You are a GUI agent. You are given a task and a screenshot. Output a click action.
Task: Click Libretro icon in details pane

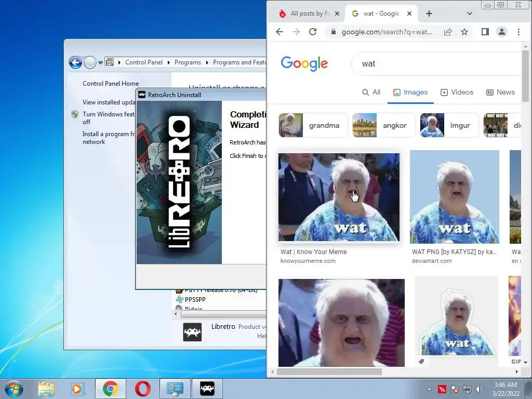coord(192,332)
